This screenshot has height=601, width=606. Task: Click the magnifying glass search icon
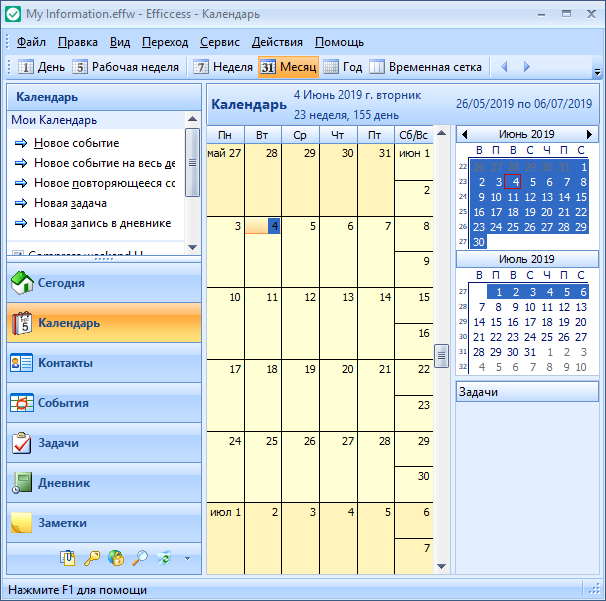[140, 558]
